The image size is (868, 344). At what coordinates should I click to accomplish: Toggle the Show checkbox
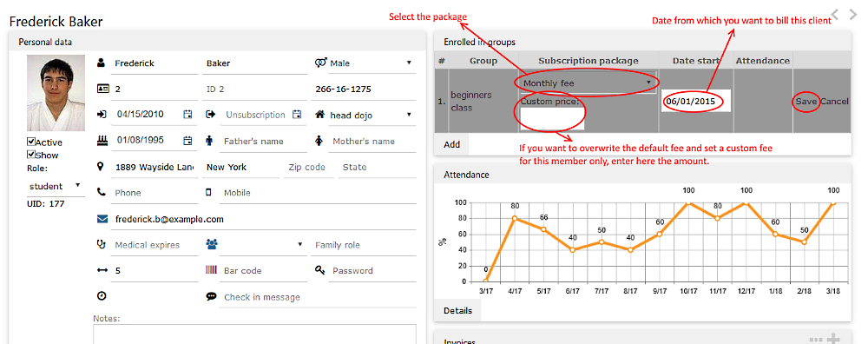pyautogui.click(x=31, y=155)
